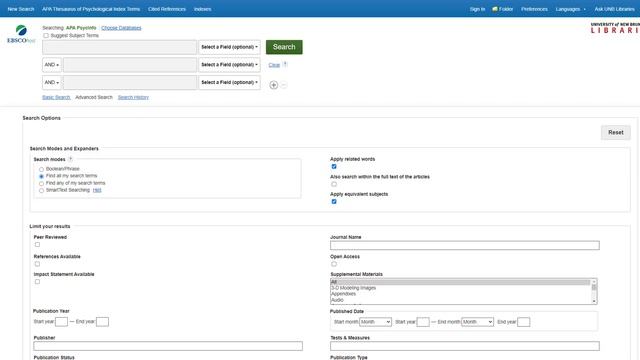Open the third row Select a Field dropdown

pos(229,82)
